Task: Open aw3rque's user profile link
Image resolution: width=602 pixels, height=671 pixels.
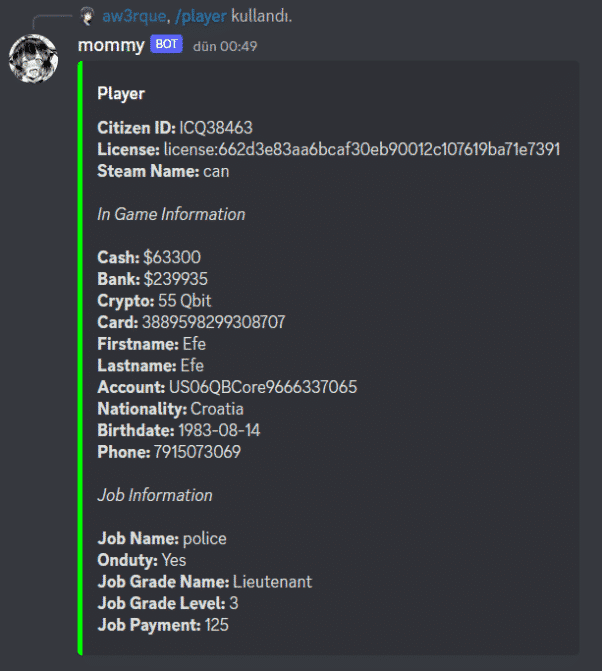Action: click(134, 16)
